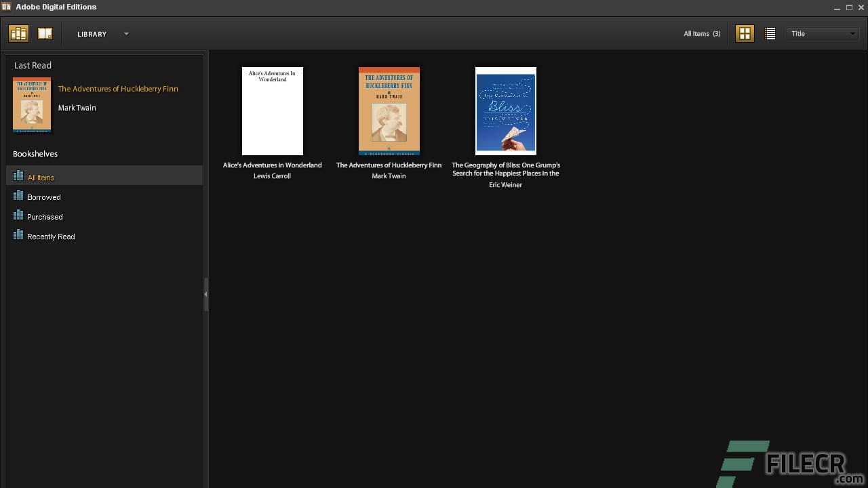
Task: Toggle the All Items shelf selection
Action: point(41,177)
